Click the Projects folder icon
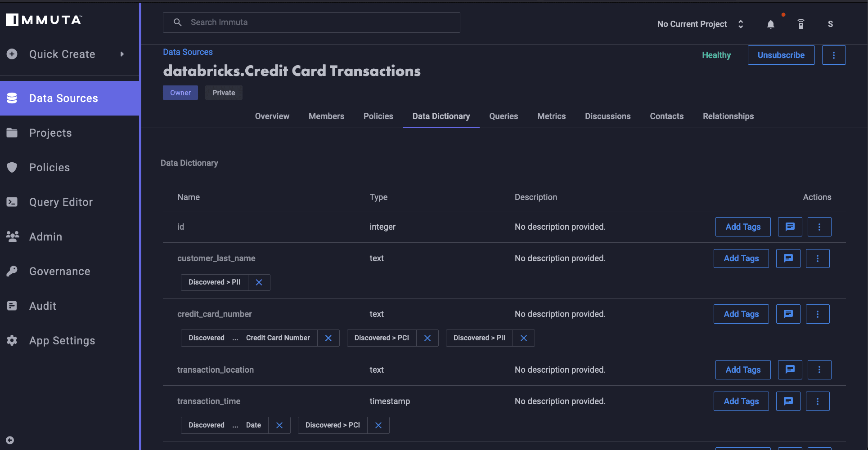Viewport: 868px width, 450px height. (12, 133)
